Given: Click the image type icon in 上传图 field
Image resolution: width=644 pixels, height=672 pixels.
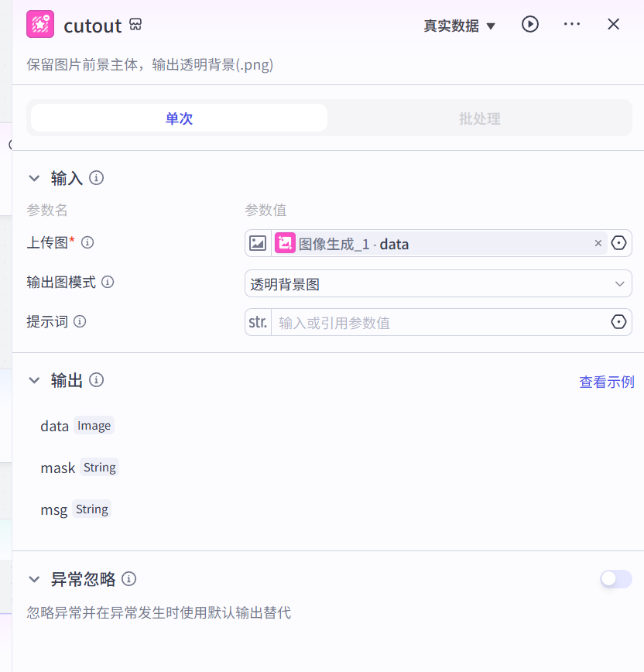Looking at the screenshot, I should pyautogui.click(x=258, y=243).
